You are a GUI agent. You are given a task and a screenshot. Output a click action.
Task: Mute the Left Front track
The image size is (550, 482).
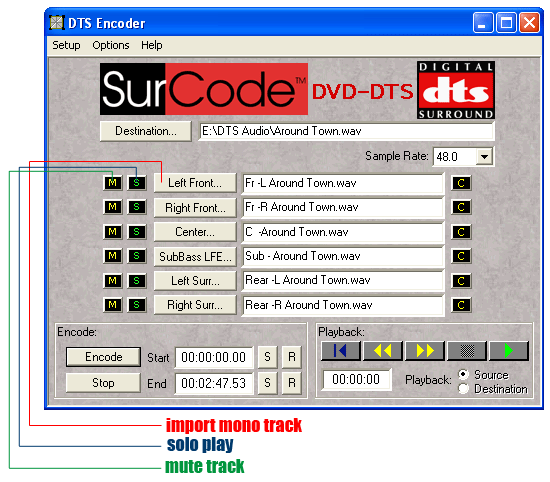113,183
